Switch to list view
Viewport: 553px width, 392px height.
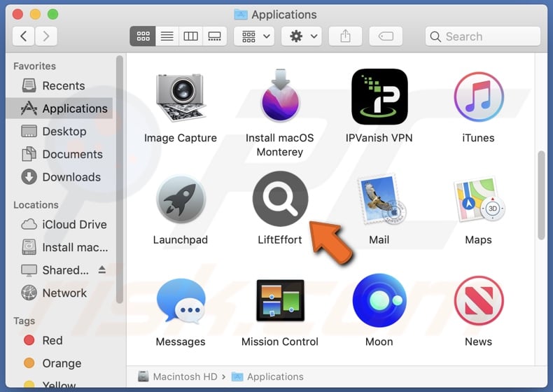click(167, 36)
